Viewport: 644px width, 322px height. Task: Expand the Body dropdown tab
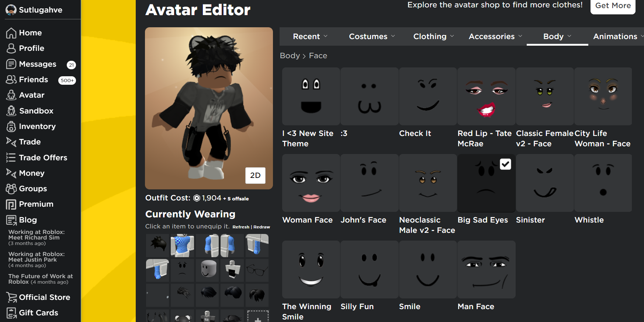click(557, 36)
